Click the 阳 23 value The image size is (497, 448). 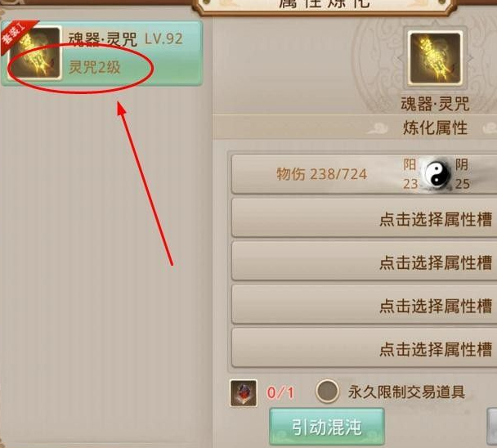(410, 174)
